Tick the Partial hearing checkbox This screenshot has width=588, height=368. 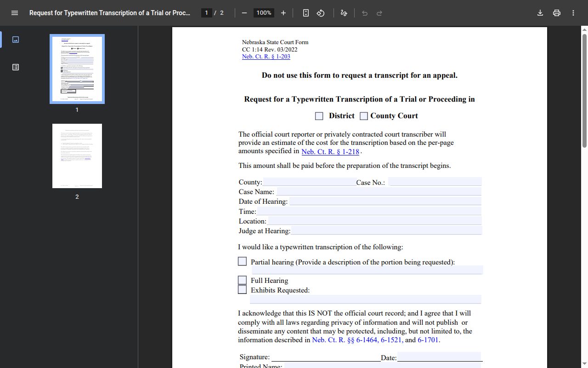[243, 261]
